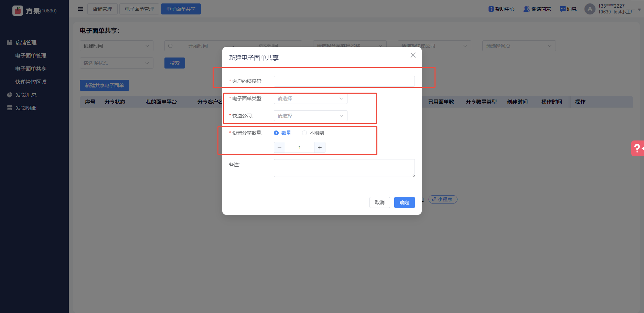This screenshot has width=644, height=313.
Task: Click the share quantity number field
Action: tap(299, 147)
